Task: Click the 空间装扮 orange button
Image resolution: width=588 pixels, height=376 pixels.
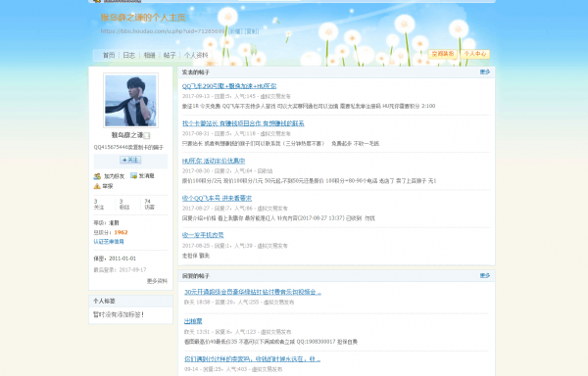Action: coord(443,54)
